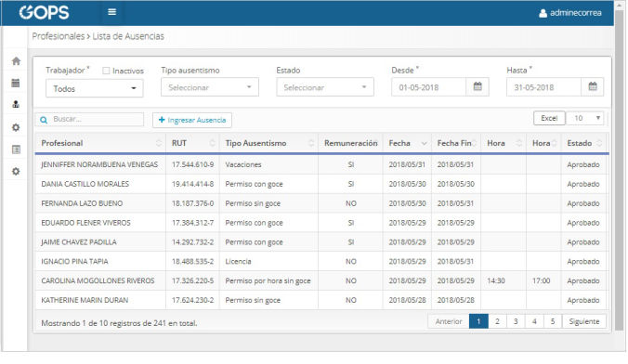Click RUT 17.544.610-9 cell
The width and height of the screenshot is (628, 364).
coord(192,164)
